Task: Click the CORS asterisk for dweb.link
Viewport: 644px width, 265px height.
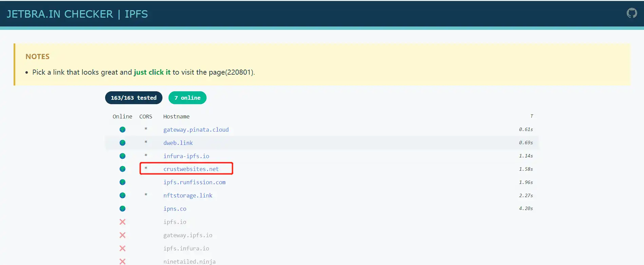Action: (146, 142)
